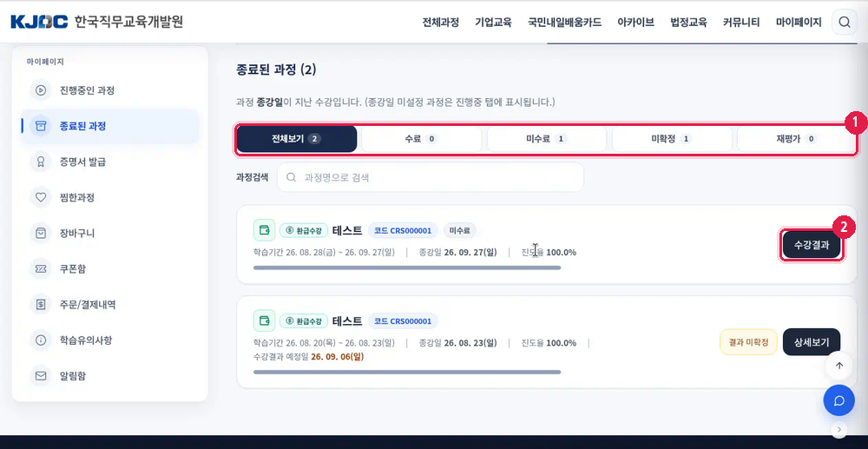Click the 미수료 status badge on first course

459,230
